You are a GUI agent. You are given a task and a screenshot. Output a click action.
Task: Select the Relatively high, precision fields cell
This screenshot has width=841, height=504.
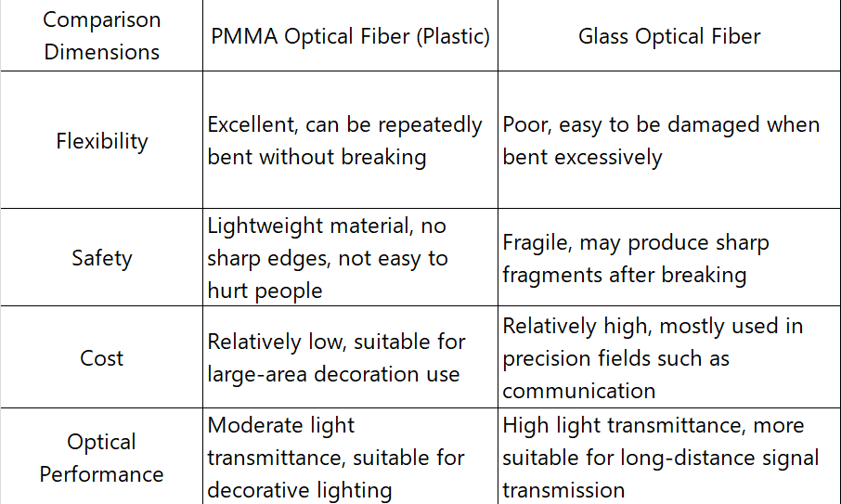point(669,357)
